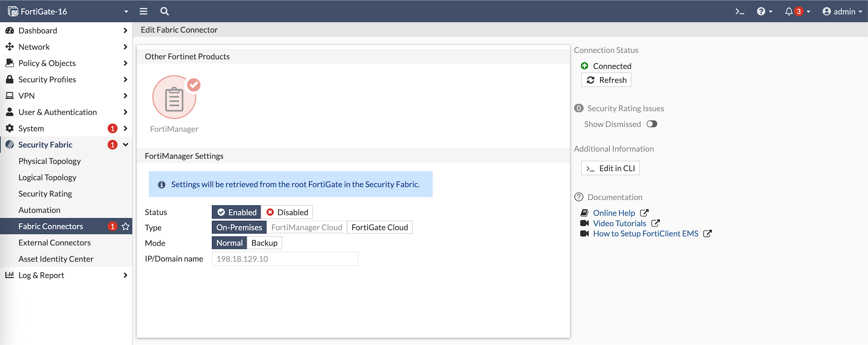Click the FortiManager connector icon
This screenshot has height=345, width=868.
(175, 98)
